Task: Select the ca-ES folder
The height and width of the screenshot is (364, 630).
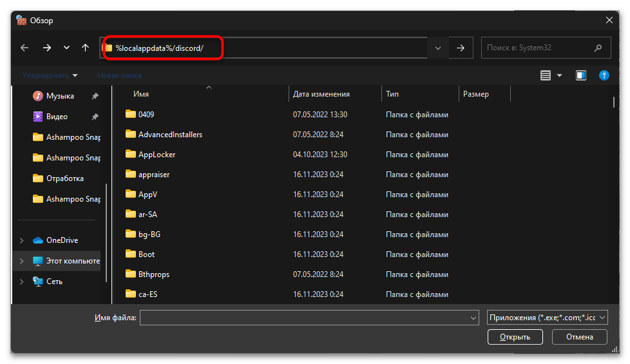Action: tap(148, 294)
